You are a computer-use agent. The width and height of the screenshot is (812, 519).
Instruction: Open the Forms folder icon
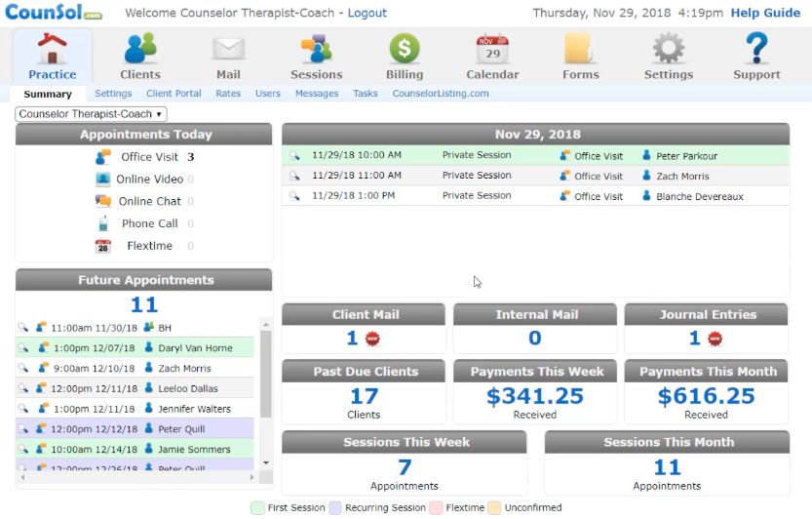point(580,49)
